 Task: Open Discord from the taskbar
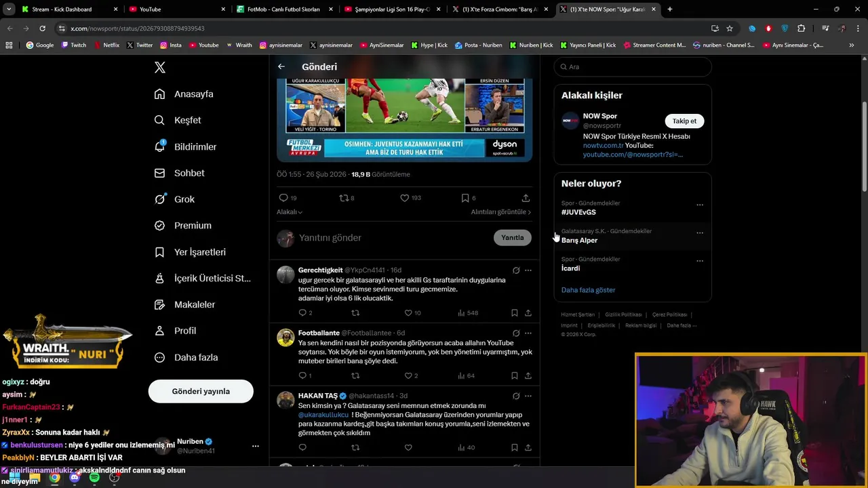pyautogui.click(x=75, y=478)
